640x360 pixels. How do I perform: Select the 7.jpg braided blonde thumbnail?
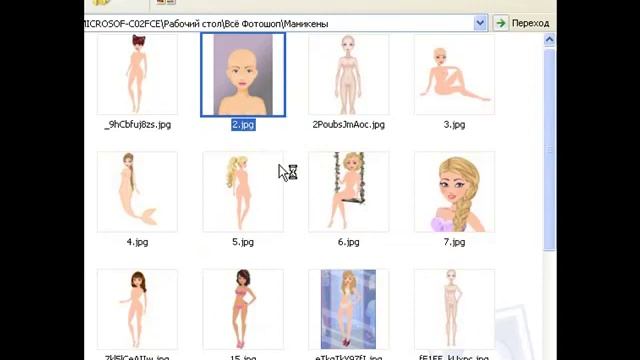coord(454,192)
